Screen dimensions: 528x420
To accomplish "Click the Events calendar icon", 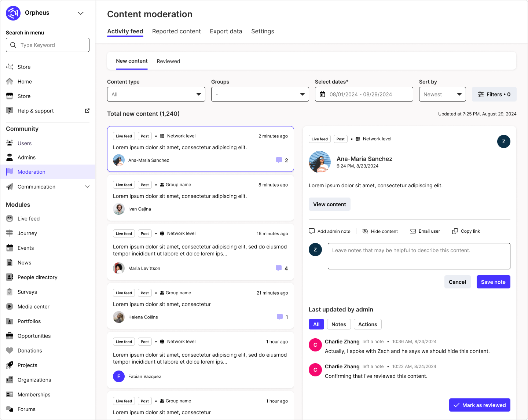I will (x=10, y=248).
